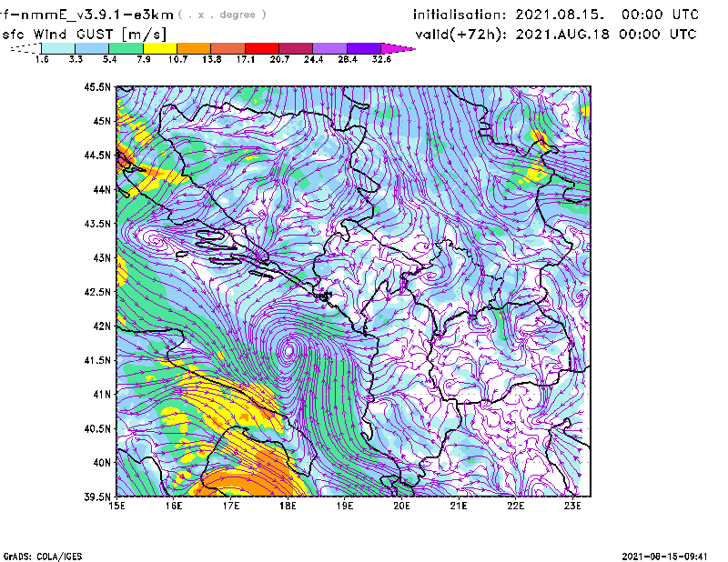Click the magenta arrow end of the colorbar
Image resolution: width=728 pixels, height=562 pixels.
pos(397,47)
